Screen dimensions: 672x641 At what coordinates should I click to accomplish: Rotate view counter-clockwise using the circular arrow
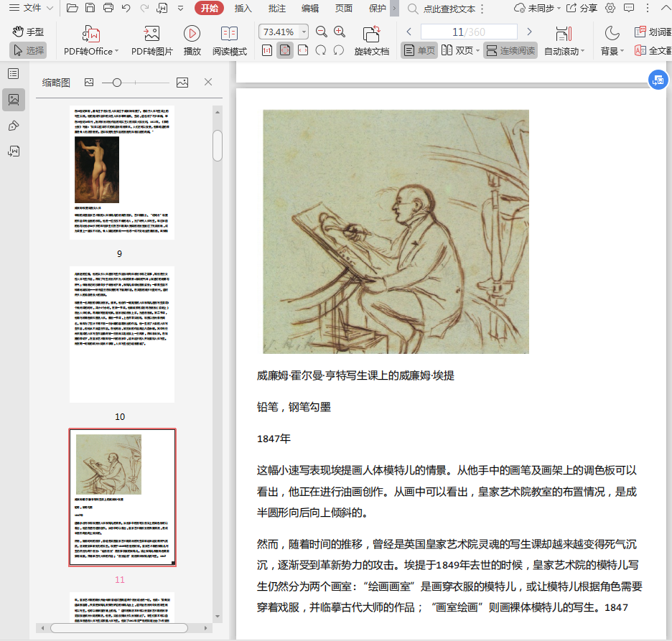pos(339,50)
